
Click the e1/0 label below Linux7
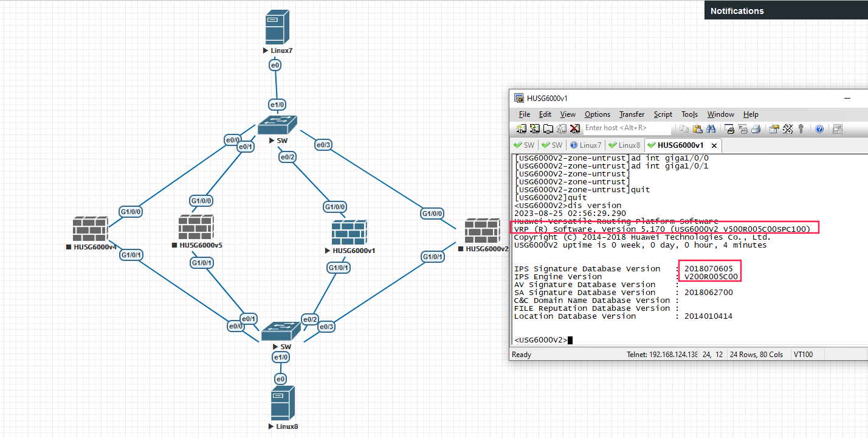pyautogui.click(x=278, y=105)
